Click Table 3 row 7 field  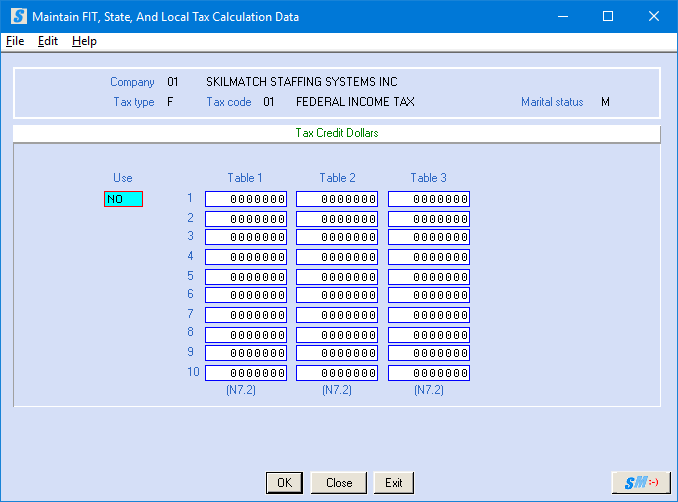point(429,315)
